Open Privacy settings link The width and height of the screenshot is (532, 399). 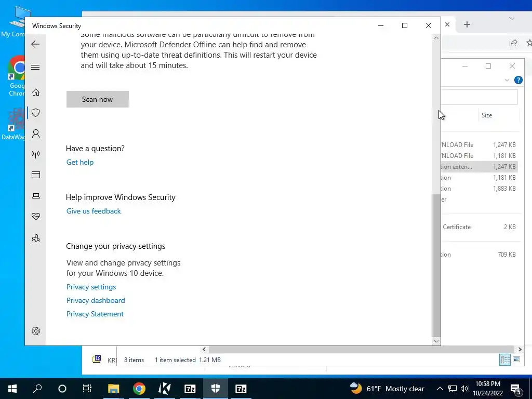pyautogui.click(x=91, y=287)
